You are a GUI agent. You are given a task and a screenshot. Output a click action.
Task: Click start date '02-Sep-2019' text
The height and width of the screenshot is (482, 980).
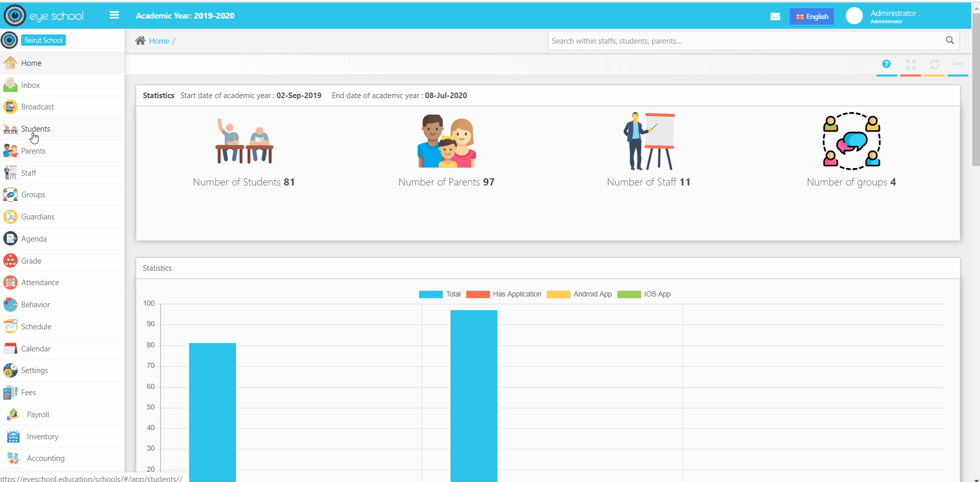(x=299, y=96)
